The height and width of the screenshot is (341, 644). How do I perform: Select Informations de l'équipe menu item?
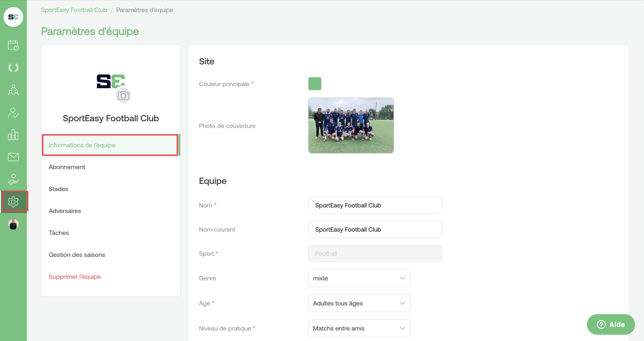point(110,145)
